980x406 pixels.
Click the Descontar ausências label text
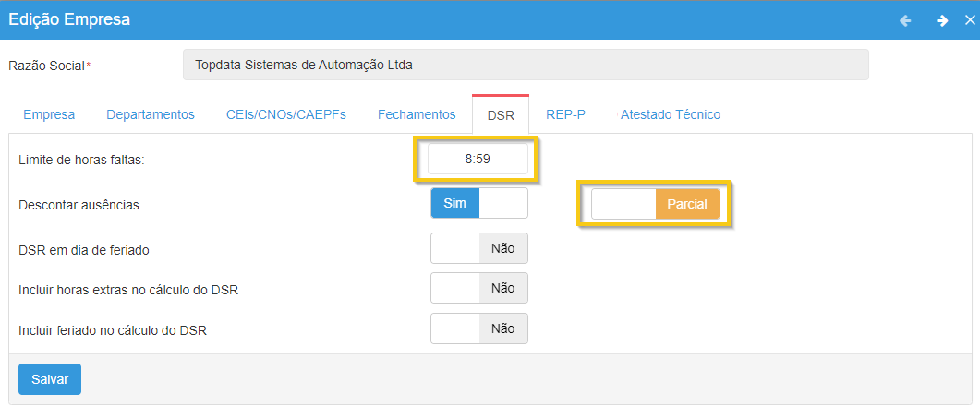[79, 205]
